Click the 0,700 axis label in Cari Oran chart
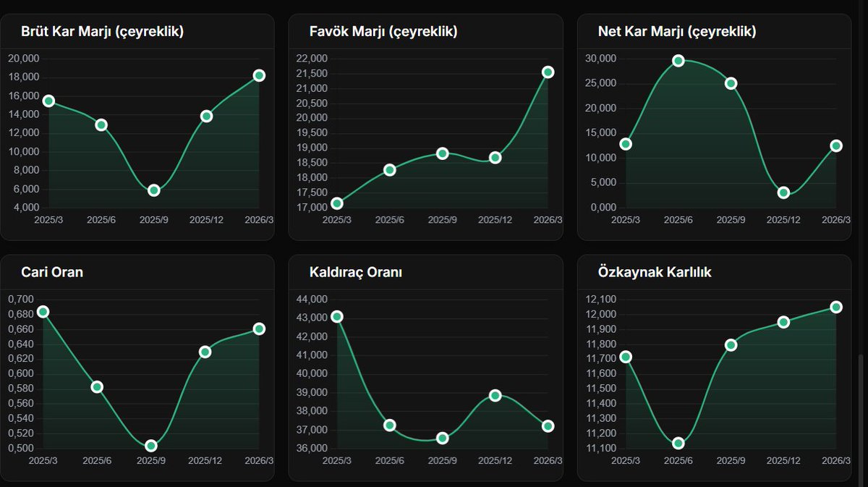Viewport: 868px width, 487px height. [20, 299]
